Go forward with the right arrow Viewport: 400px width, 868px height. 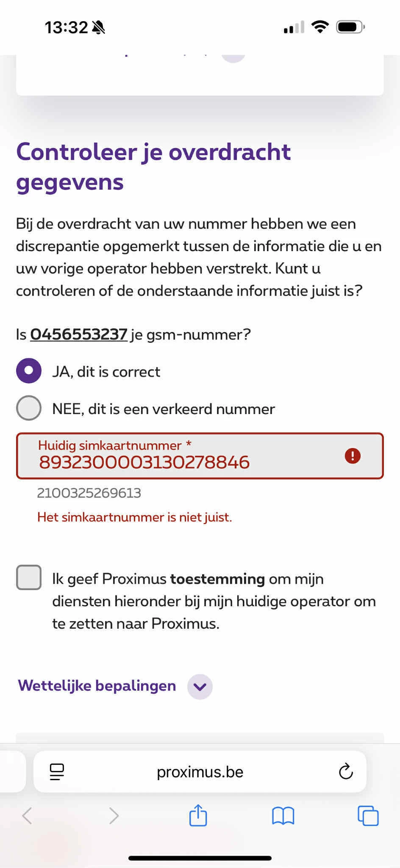(x=114, y=815)
